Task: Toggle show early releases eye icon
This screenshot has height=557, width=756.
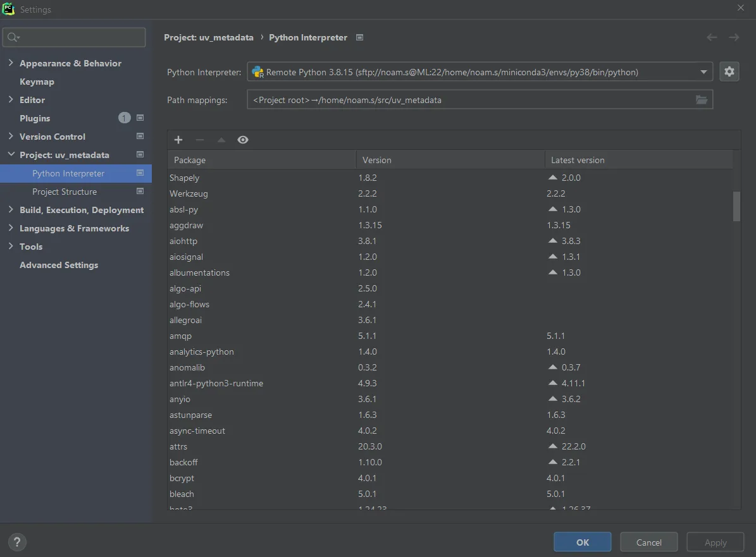Action: pos(243,140)
